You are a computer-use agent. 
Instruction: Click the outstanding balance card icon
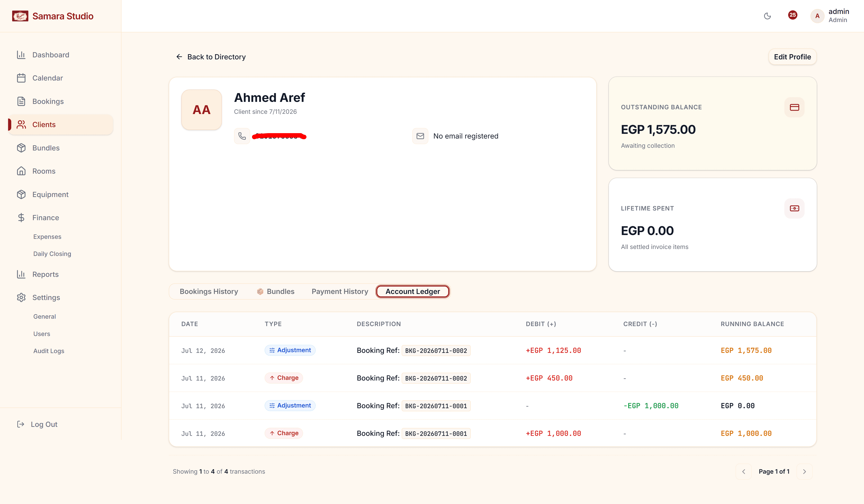[x=794, y=107]
